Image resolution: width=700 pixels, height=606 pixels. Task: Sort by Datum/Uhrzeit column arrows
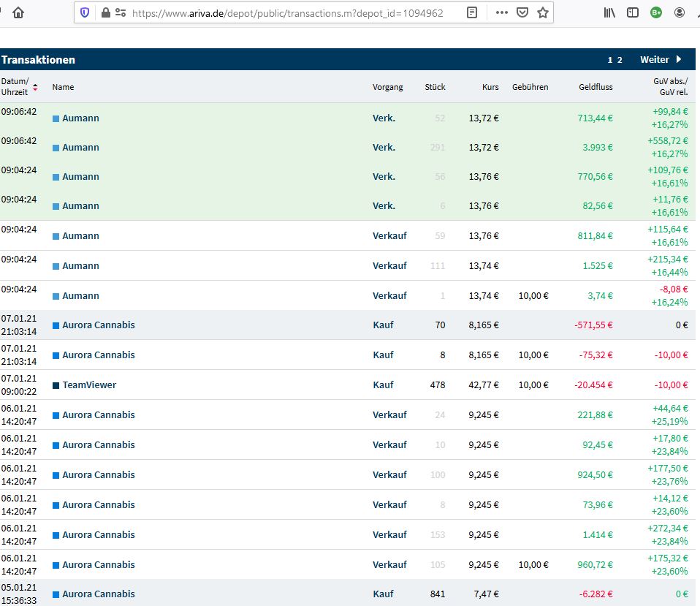pyautogui.click(x=35, y=87)
